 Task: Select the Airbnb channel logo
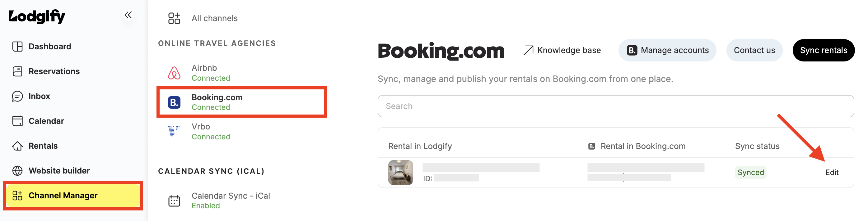click(174, 73)
